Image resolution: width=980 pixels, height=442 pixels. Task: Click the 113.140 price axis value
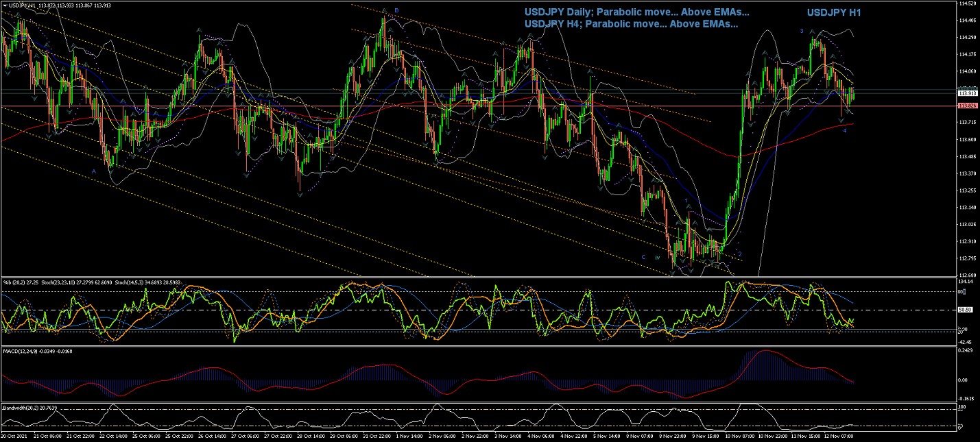coord(968,207)
